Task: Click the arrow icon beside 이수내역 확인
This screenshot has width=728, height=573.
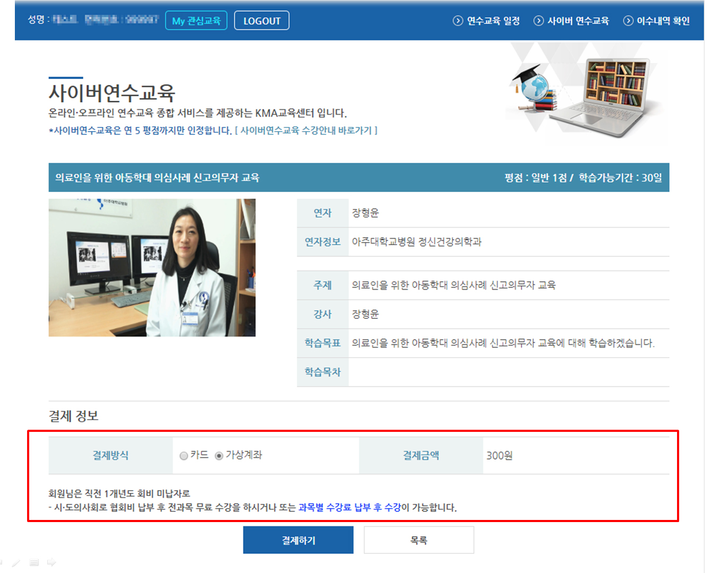Action: 628,21
